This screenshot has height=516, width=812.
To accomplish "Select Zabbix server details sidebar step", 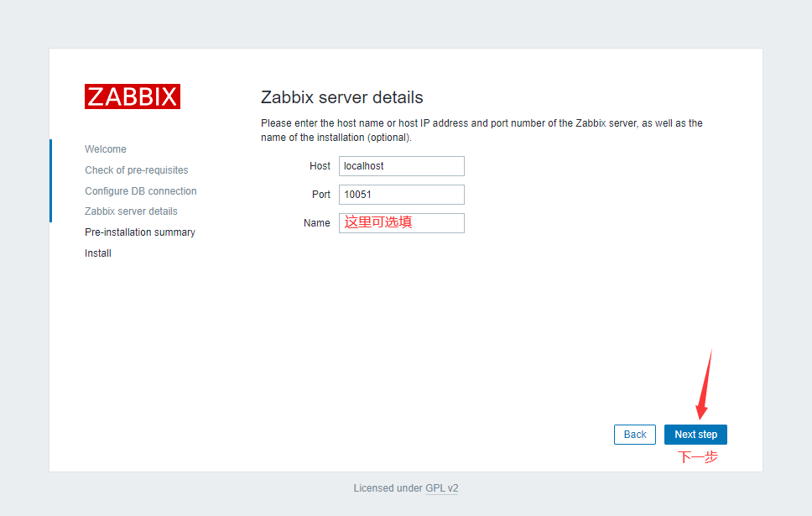I will 131,211.
